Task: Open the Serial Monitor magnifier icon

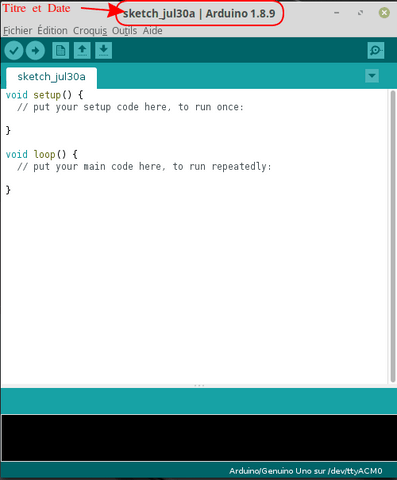Action: point(376,51)
